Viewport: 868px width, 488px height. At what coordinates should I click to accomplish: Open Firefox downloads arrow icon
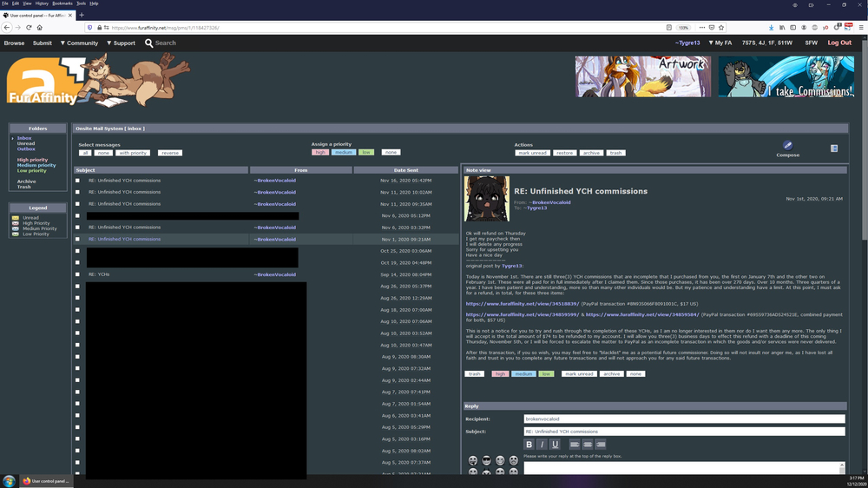pos(771,27)
